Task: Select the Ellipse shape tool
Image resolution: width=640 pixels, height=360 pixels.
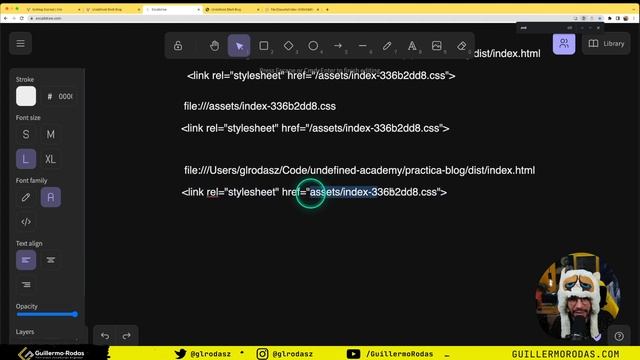Action: coord(313,46)
